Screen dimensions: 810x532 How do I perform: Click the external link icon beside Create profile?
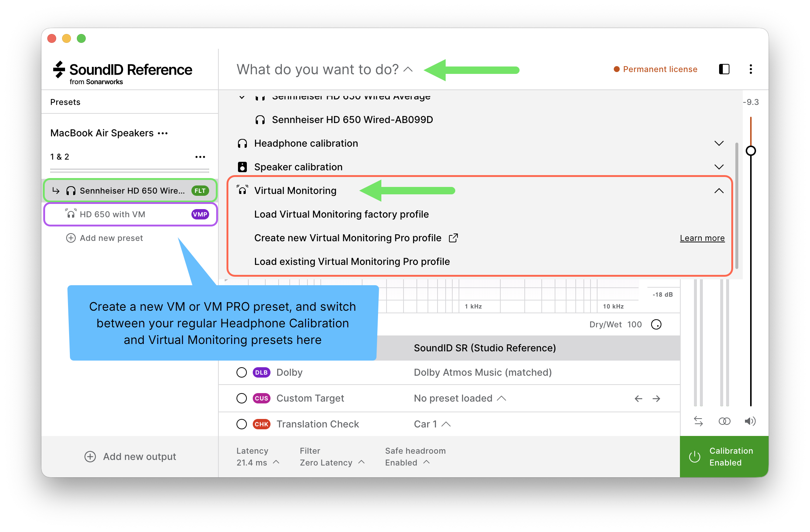[453, 238]
